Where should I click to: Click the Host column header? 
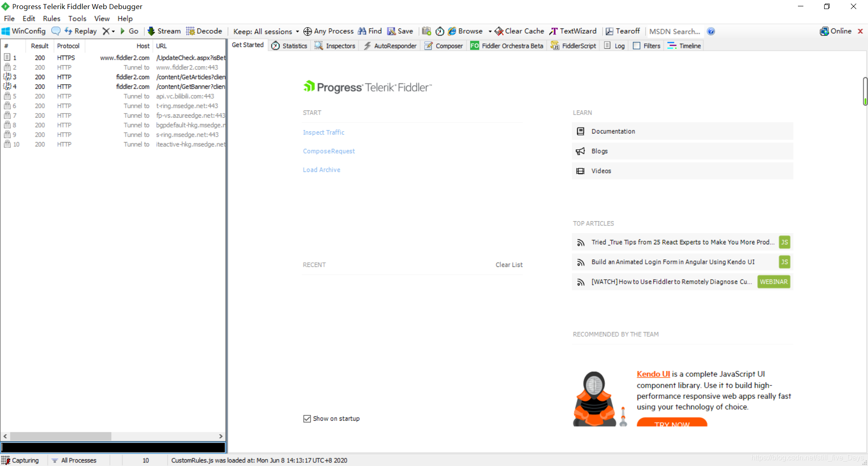pyautogui.click(x=119, y=46)
